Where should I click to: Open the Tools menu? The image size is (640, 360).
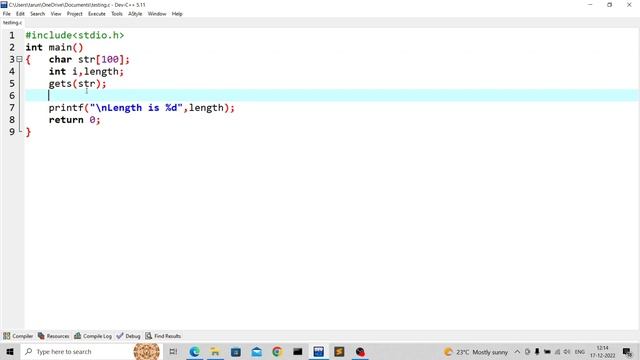click(x=117, y=14)
